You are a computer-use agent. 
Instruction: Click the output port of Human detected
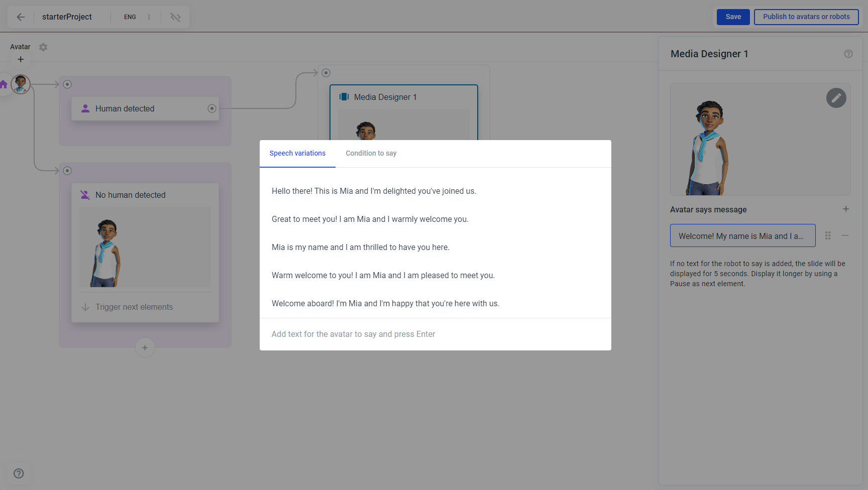click(212, 108)
